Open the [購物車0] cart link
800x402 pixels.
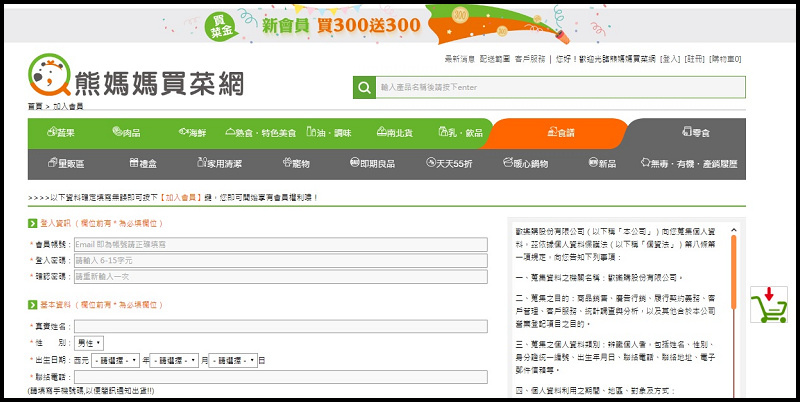click(x=725, y=59)
